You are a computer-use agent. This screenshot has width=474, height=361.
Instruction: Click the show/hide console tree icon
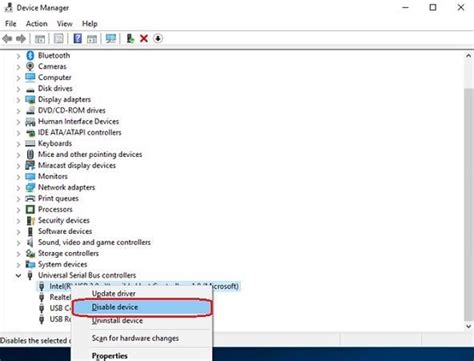(x=40, y=39)
